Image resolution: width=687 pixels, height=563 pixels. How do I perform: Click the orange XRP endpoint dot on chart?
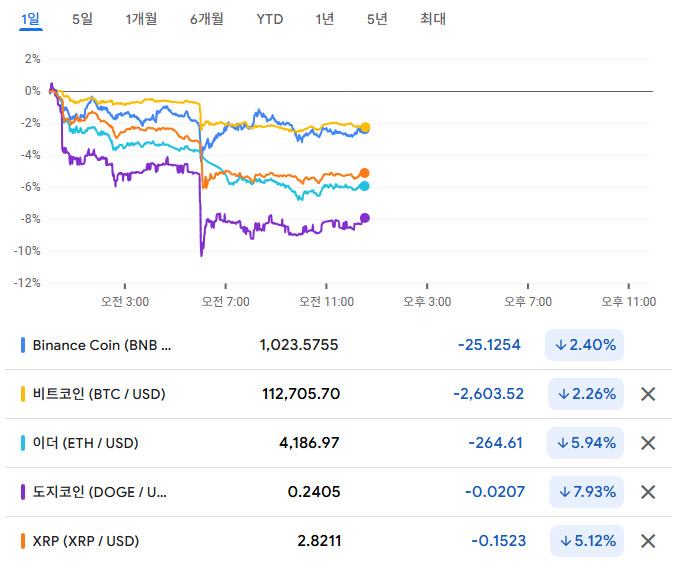click(x=365, y=173)
